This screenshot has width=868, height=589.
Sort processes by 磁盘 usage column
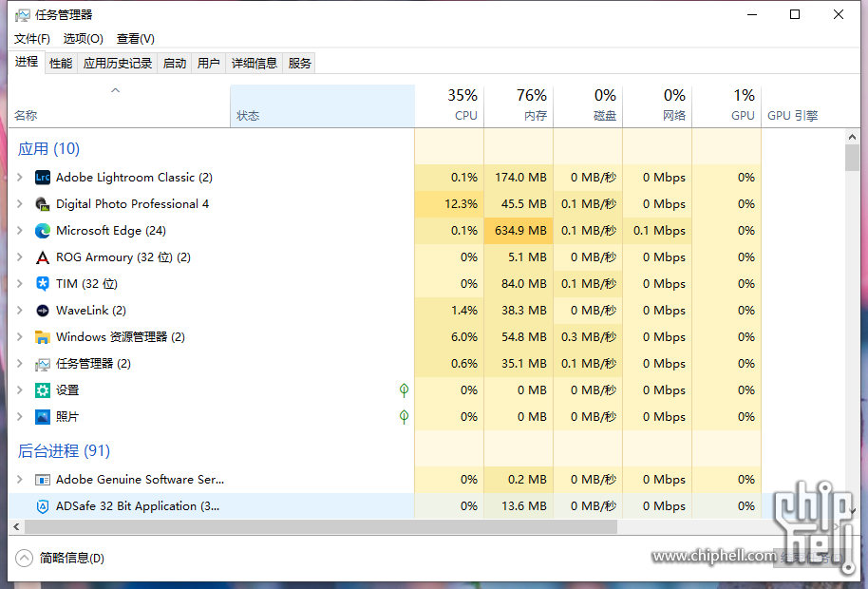coord(588,106)
